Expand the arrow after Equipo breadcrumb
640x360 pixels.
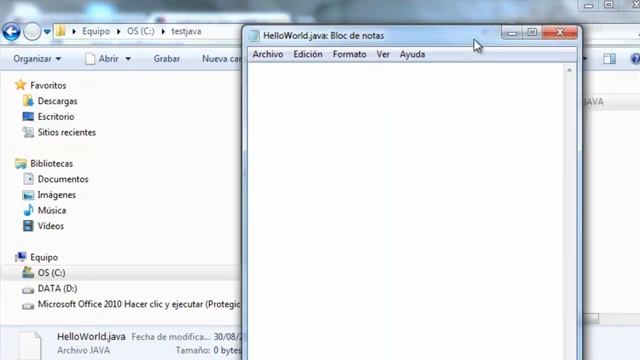(118, 31)
